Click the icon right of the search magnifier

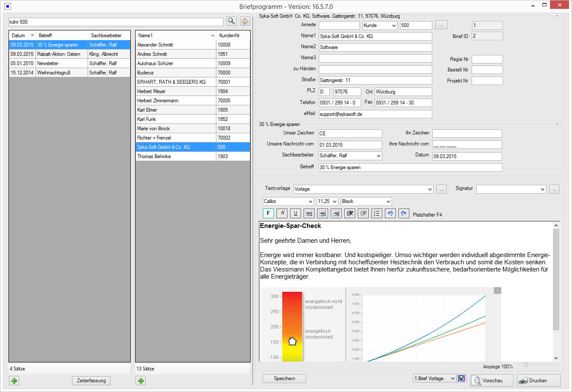[245, 21]
